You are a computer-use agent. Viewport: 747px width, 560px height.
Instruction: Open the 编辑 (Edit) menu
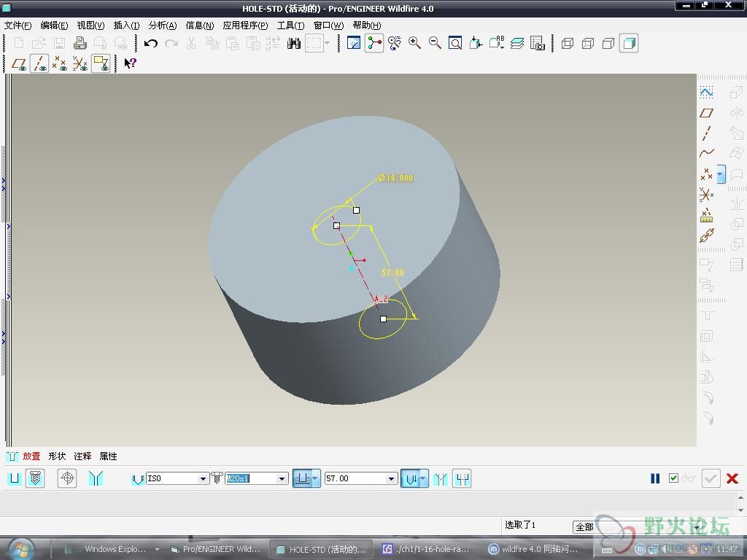click(x=54, y=26)
